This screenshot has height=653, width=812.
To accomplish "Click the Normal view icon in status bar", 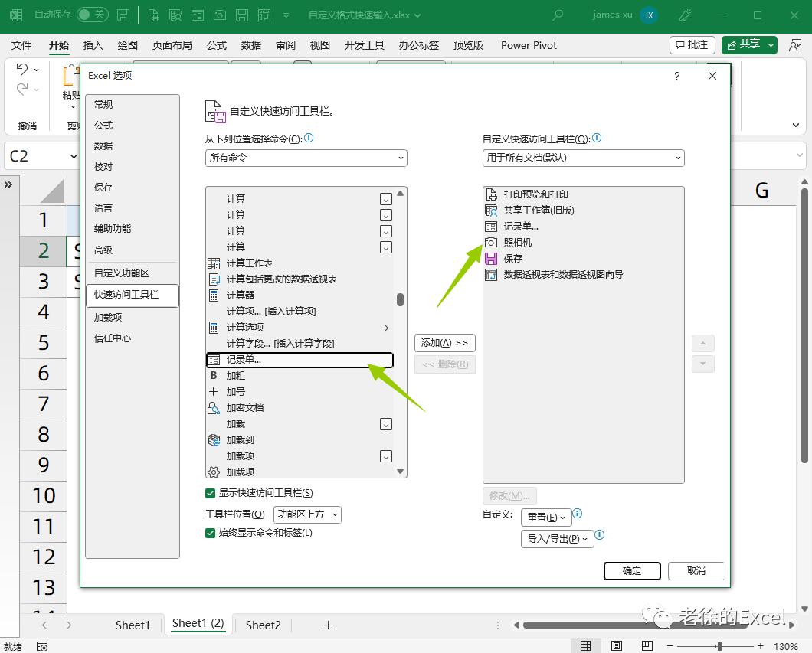I will pos(587,645).
